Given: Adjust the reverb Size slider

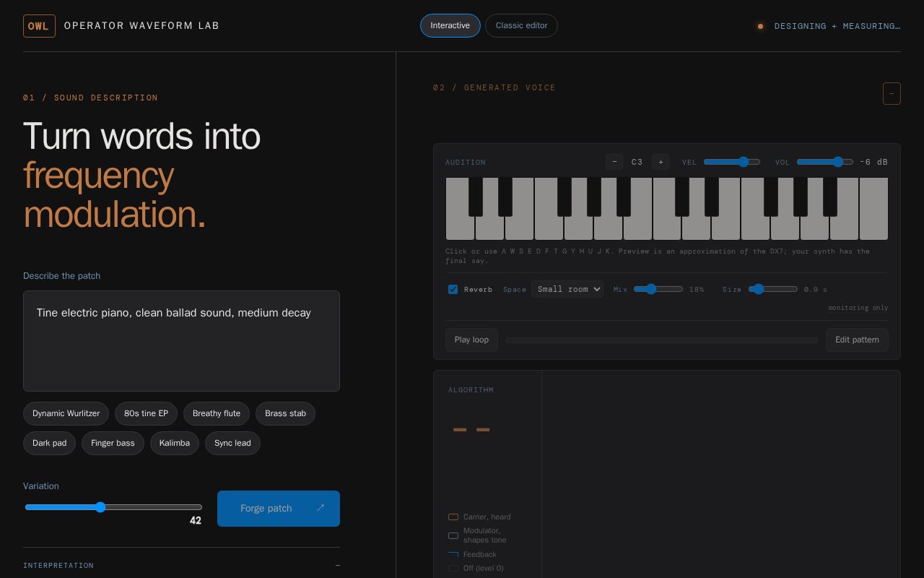Looking at the screenshot, I should point(773,289).
